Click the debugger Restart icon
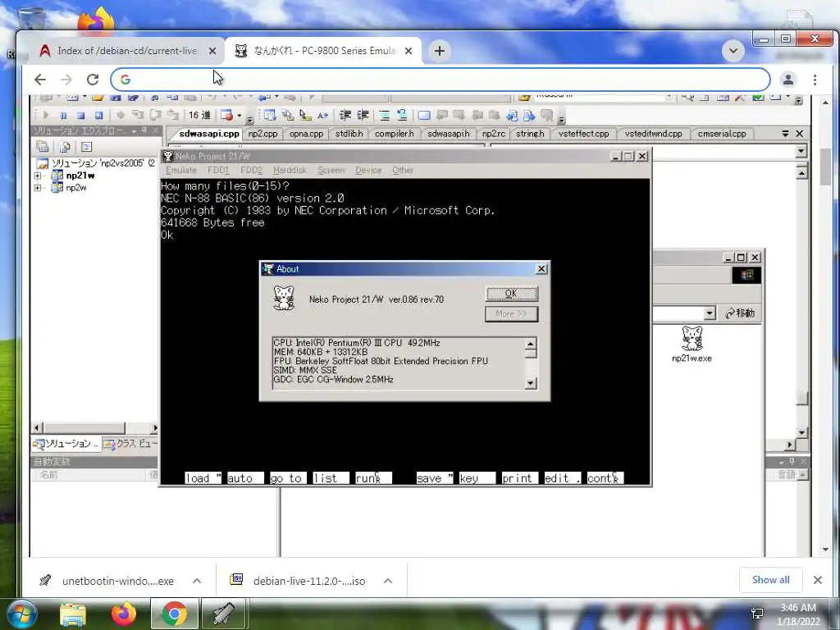840x630 pixels. [x=98, y=115]
